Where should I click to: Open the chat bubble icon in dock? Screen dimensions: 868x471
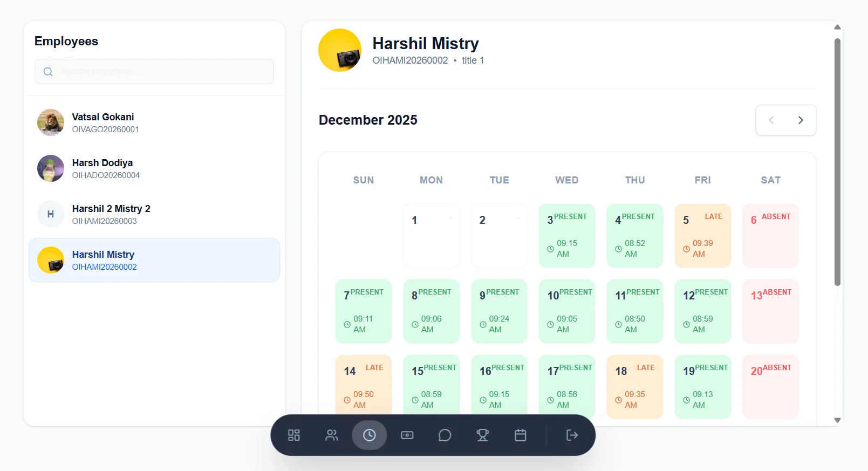coord(445,435)
